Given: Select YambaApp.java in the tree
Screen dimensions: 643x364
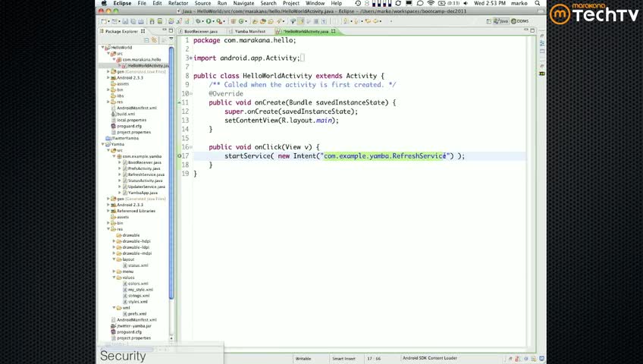Looking at the screenshot, I should click(140, 193).
